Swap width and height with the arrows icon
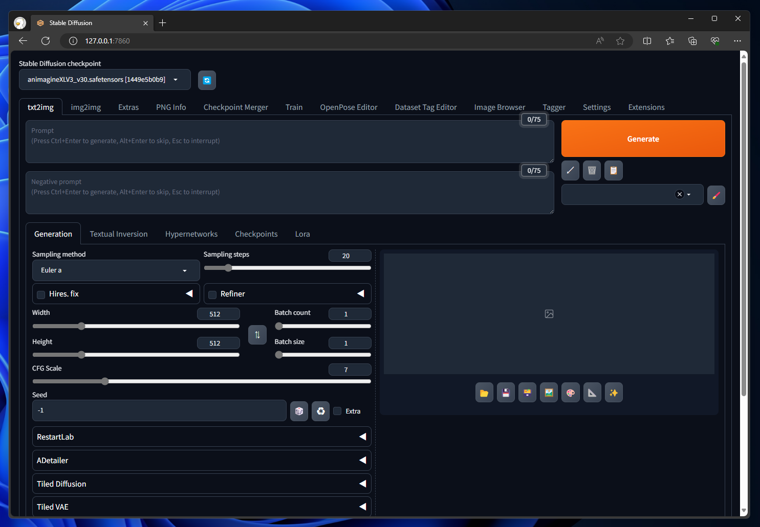 pos(257,335)
